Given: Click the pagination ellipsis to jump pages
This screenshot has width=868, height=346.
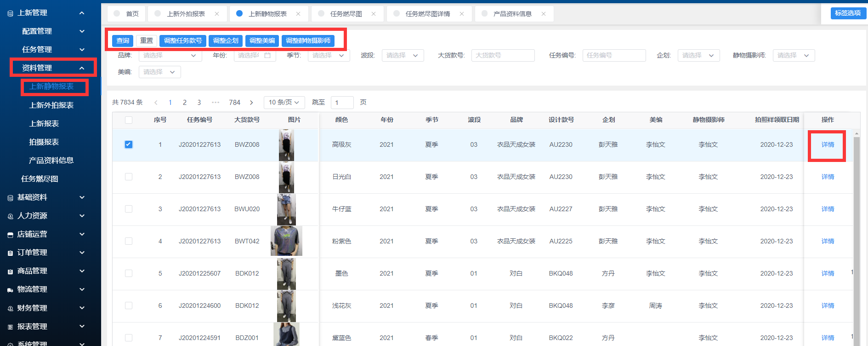Looking at the screenshot, I should 216,103.
